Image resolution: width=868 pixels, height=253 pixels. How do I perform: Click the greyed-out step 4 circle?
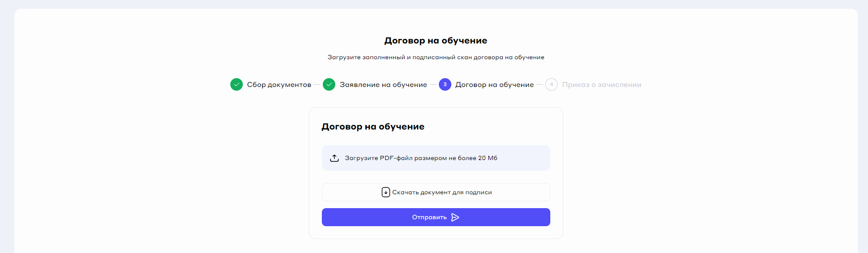coord(551,85)
